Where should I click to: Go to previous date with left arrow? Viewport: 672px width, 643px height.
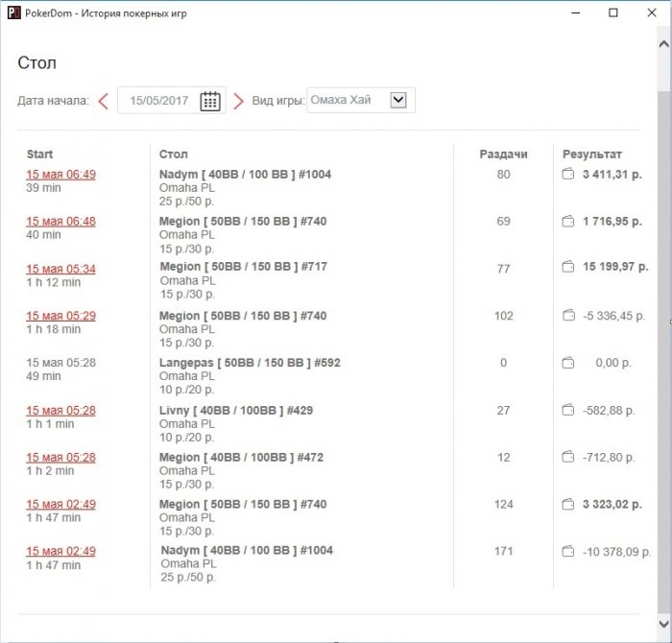103,102
